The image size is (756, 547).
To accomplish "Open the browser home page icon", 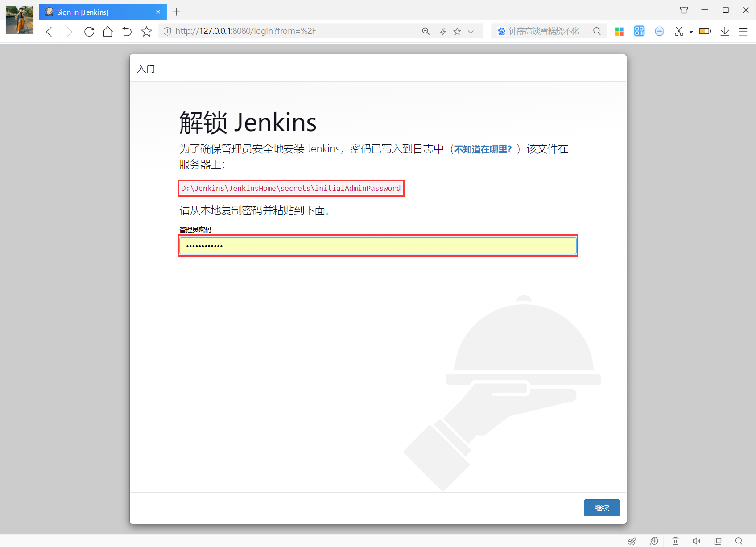I will 108,32.
